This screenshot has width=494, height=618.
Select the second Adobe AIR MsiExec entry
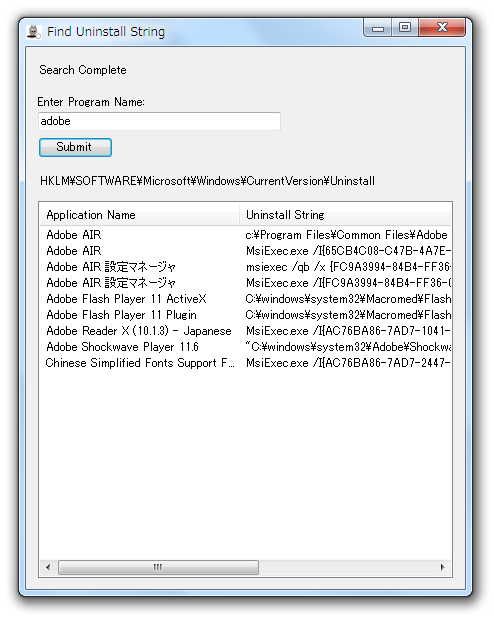(x=245, y=251)
